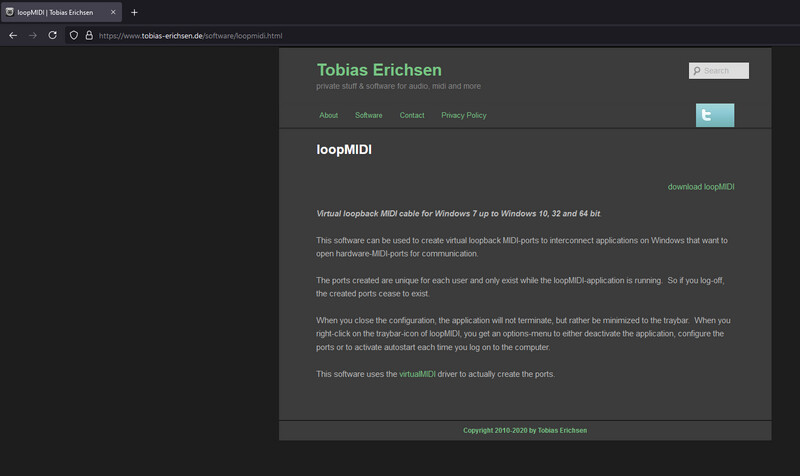Click the 'Copyright 2010-2020 by Tobias Erichsen' footer

(x=525, y=431)
